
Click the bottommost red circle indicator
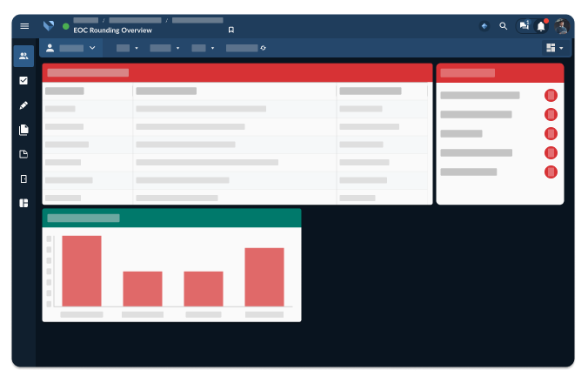point(551,172)
